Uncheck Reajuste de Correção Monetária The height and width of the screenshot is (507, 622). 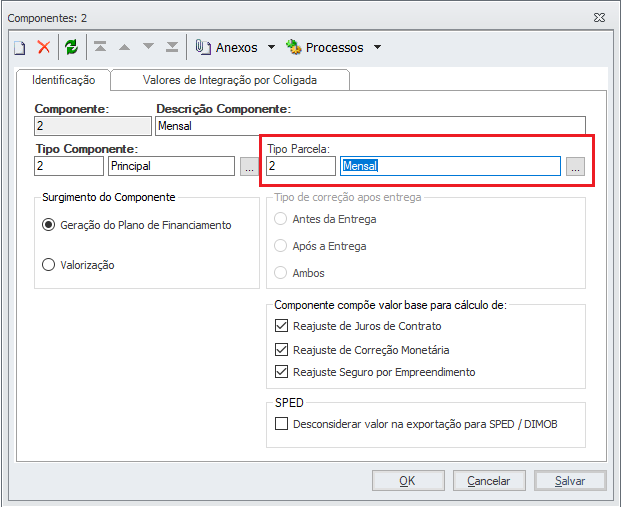[x=281, y=350]
